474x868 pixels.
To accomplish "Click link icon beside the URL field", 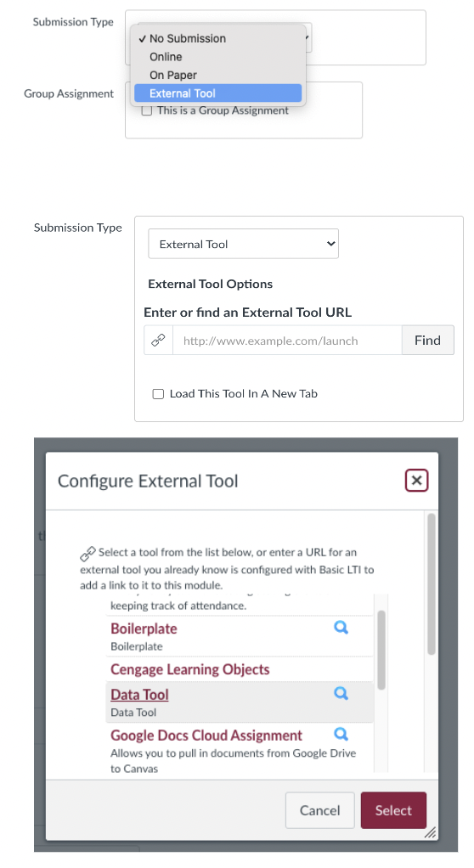I will (x=158, y=340).
